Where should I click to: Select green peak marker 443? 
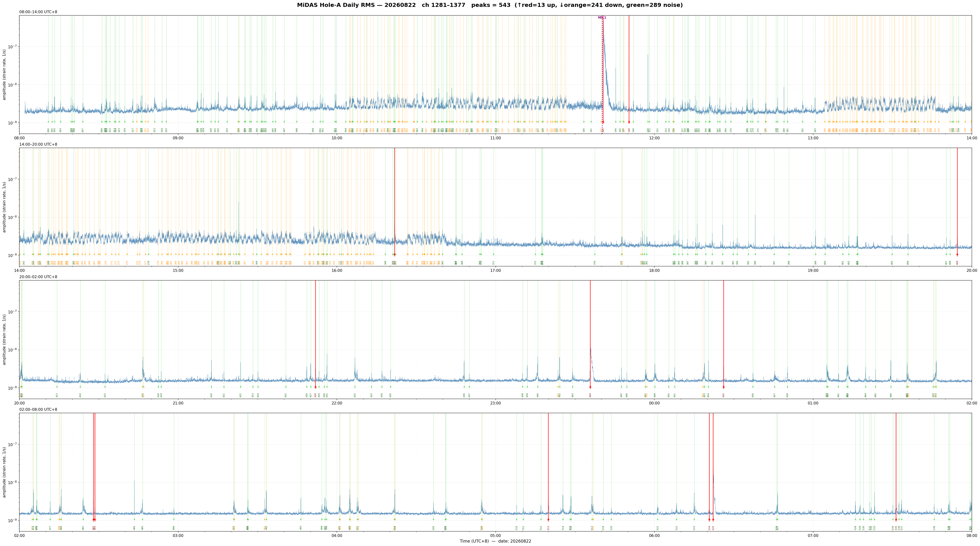(x=573, y=387)
